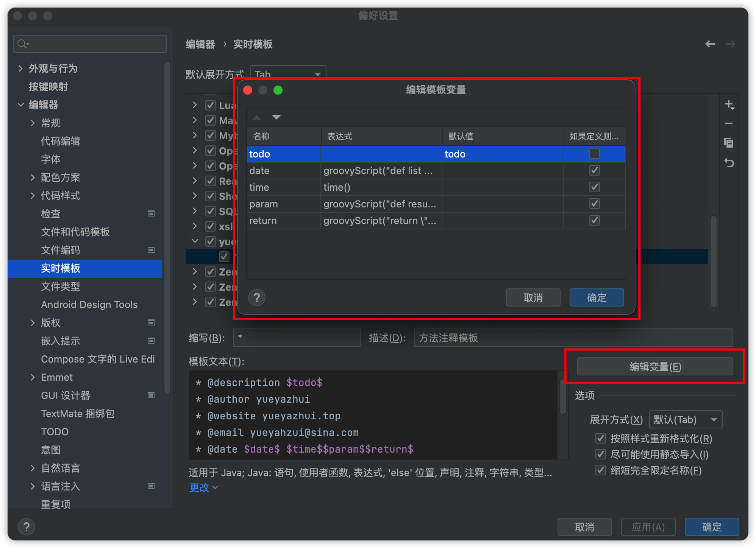Click the 表达式 column header
The height and width of the screenshot is (548, 756).
[x=382, y=136]
